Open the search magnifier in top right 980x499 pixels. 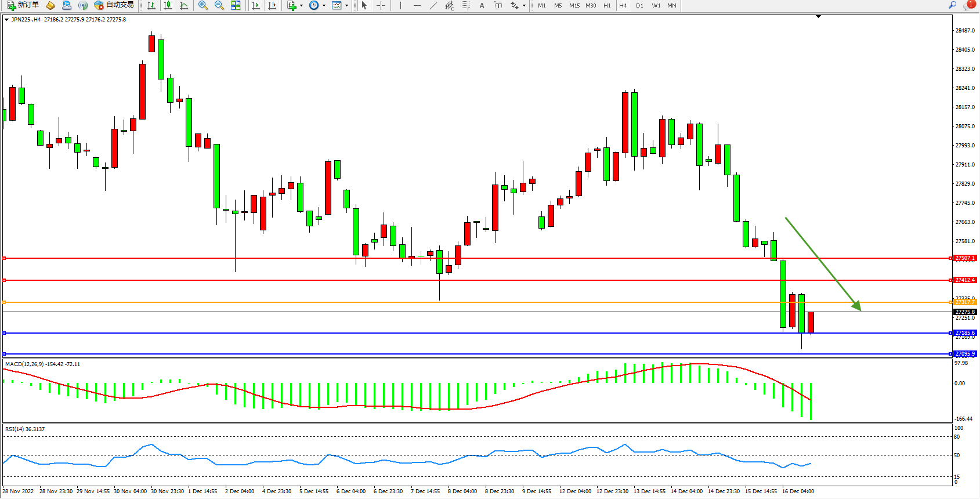point(952,5)
